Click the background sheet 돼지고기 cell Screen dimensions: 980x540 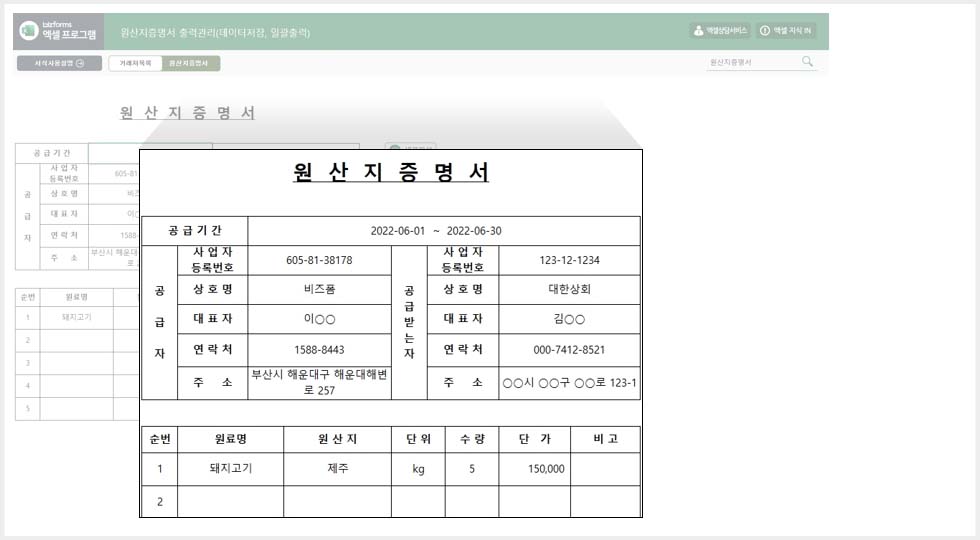pos(76,318)
